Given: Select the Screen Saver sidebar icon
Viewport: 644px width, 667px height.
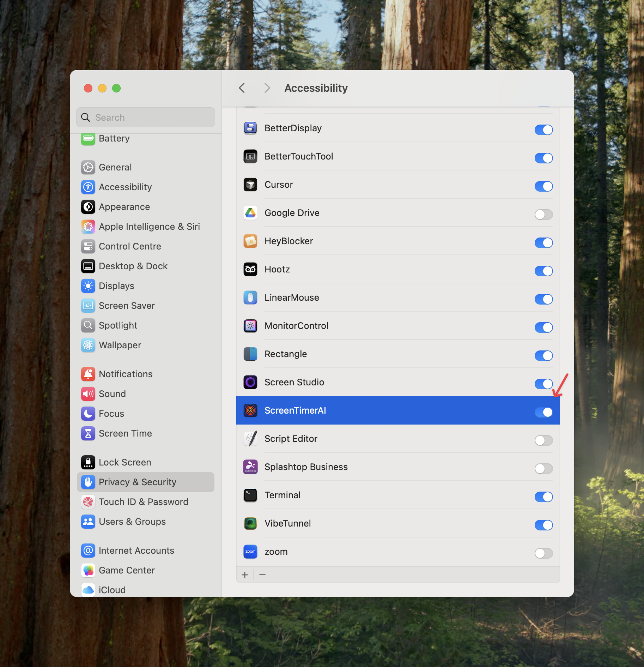Looking at the screenshot, I should pyautogui.click(x=88, y=306).
